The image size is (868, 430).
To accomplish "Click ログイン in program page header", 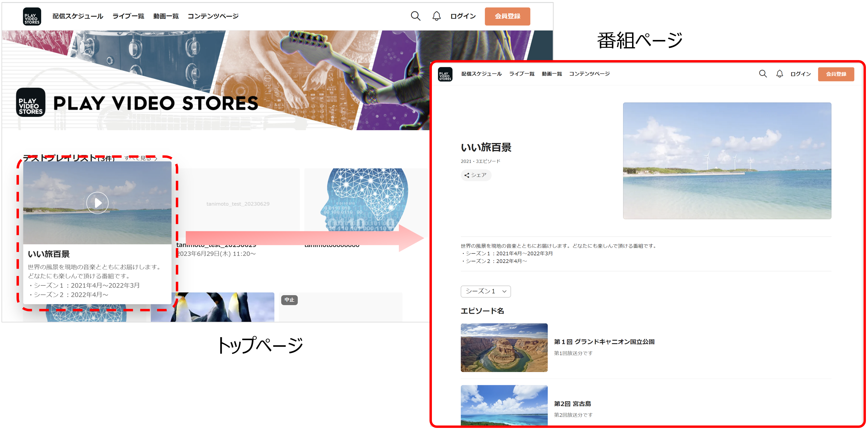I will [x=800, y=74].
